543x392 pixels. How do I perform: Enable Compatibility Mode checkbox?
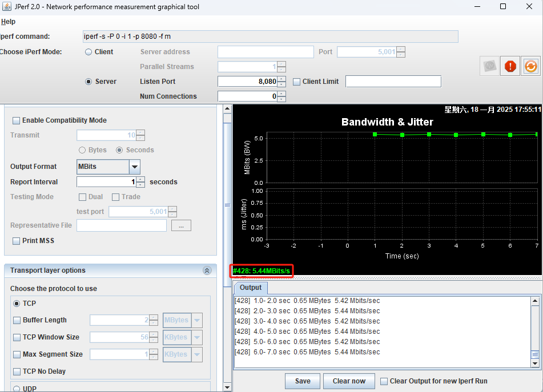tap(16, 120)
